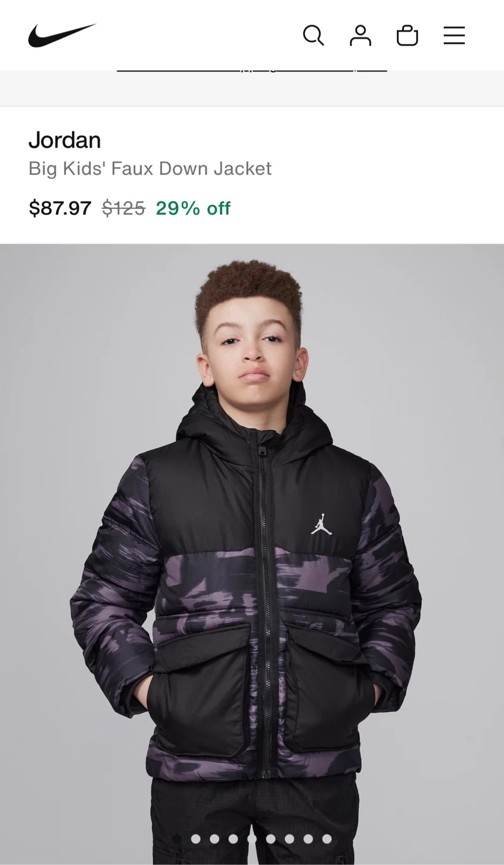Click the Jordan product title
This screenshot has width=504, height=865.
(65, 140)
